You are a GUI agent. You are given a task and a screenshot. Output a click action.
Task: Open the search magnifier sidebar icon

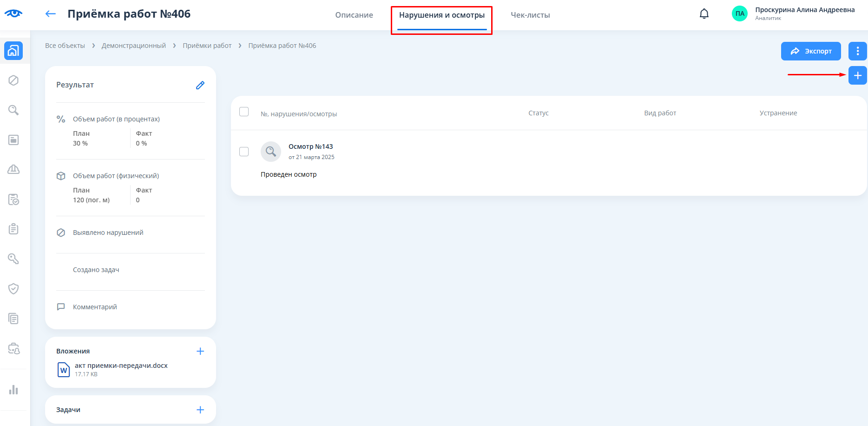click(x=13, y=110)
